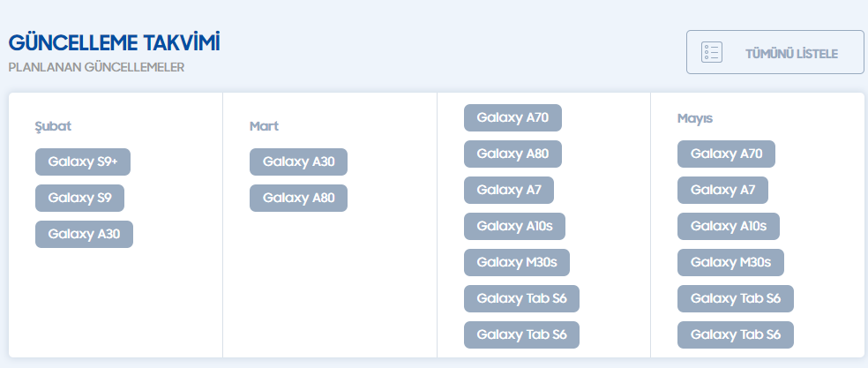Open the upper Galaxy Tab S6 under Mayıs
The height and width of the screenshot is (368, 868).
pyautogui.click(x=736, y=298)
